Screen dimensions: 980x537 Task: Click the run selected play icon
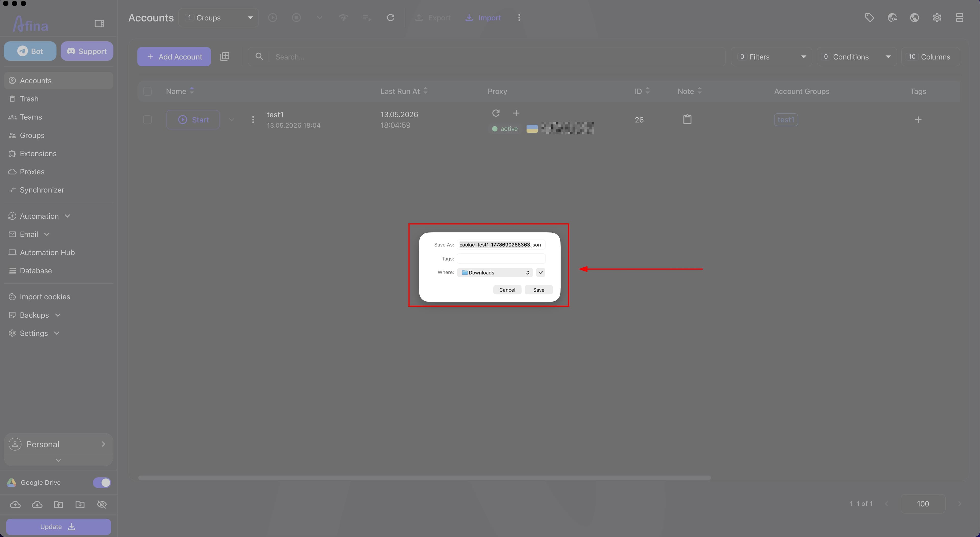[x=273, y=18]
